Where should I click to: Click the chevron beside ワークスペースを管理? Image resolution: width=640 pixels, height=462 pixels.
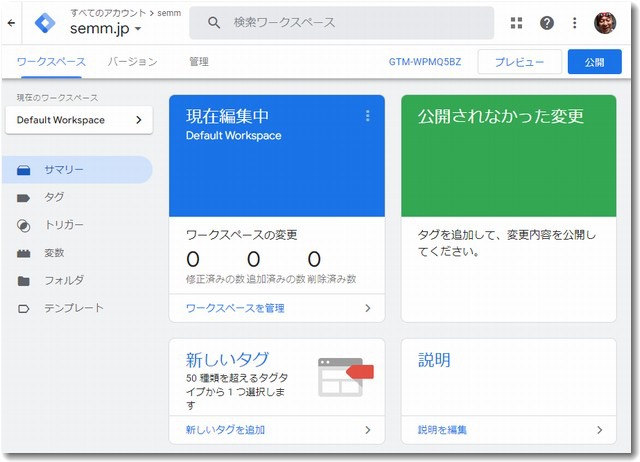click(368, 308)
